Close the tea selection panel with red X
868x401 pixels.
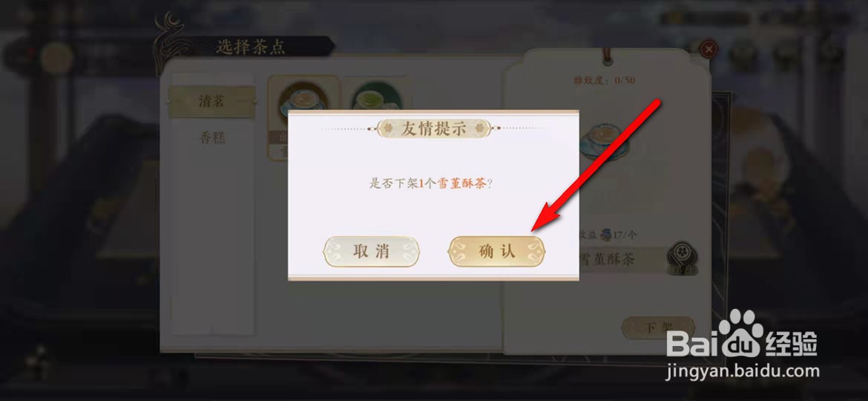click(708, 49)
